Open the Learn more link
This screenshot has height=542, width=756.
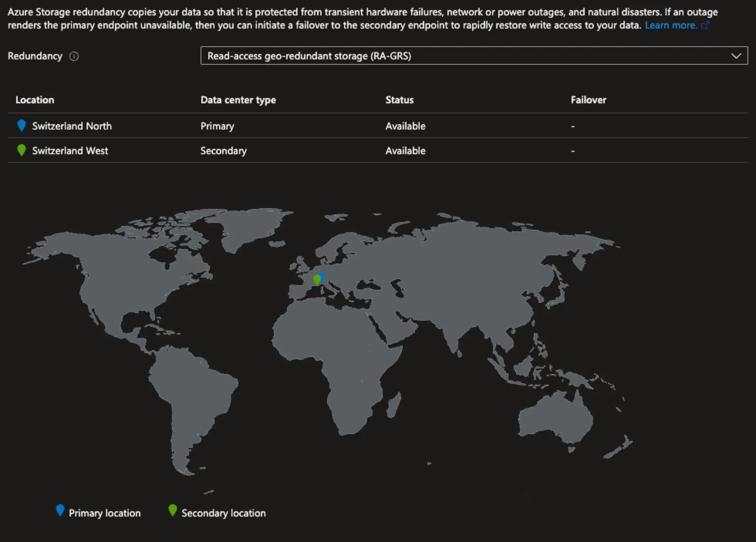pyautogui.click(x=671, y=25)
